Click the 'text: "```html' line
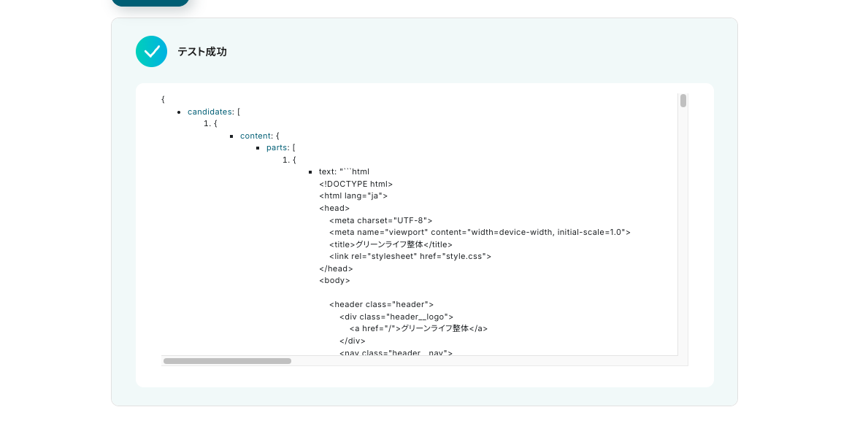Screen dimensions: 868x434 tap(344, 172)
